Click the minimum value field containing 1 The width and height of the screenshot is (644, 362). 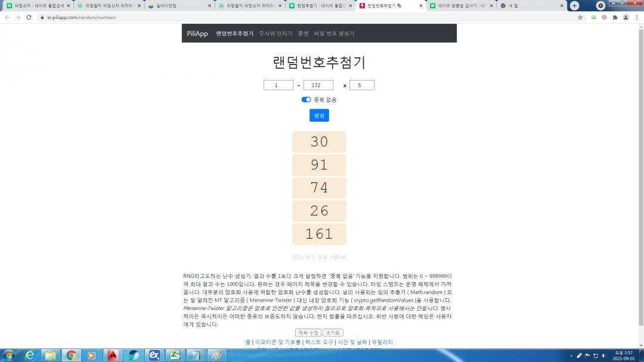(278, 85)
